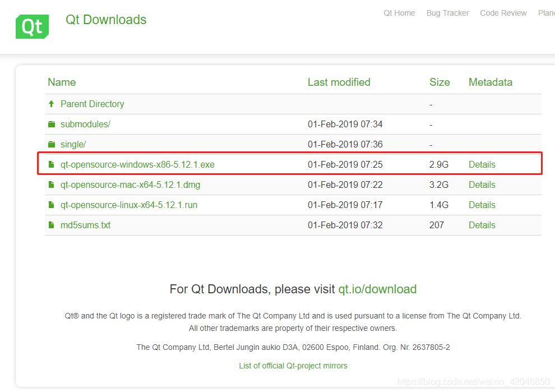View Details for the mac-x64 dmg
Screen dimensions: 555x392
482,185
